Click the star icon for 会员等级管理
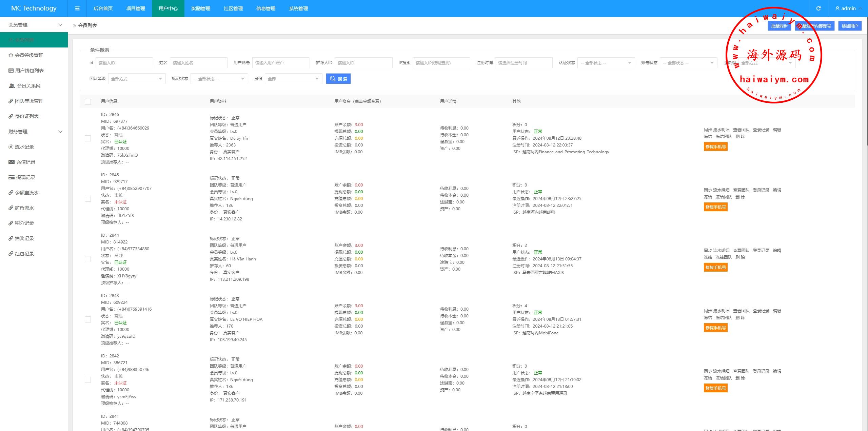This screenshot has height=431, width=868. pos(11,55)
